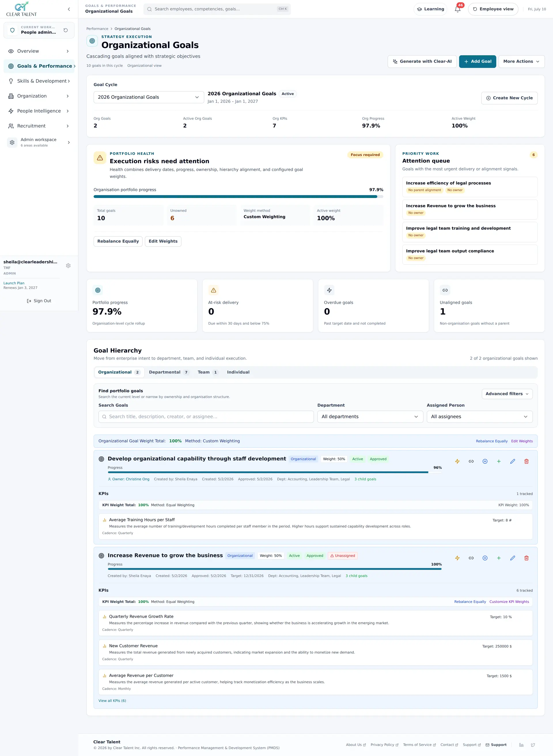This screenshot has width=553, height=756.
Task: Click circled plus icon on Develop organizational capability goal
Action: point(485,461)
